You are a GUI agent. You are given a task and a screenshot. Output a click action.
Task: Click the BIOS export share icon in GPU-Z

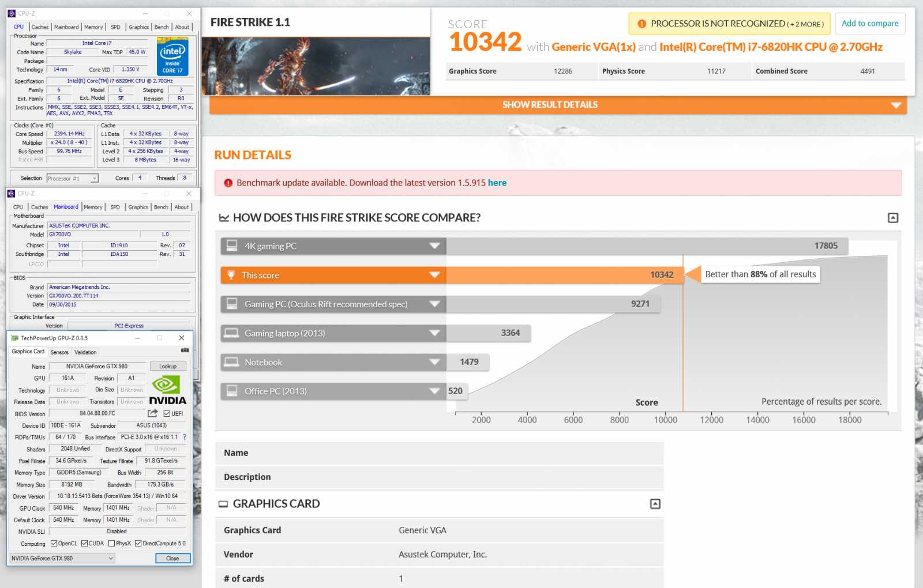pyautogui.click(x=152, y=413)
